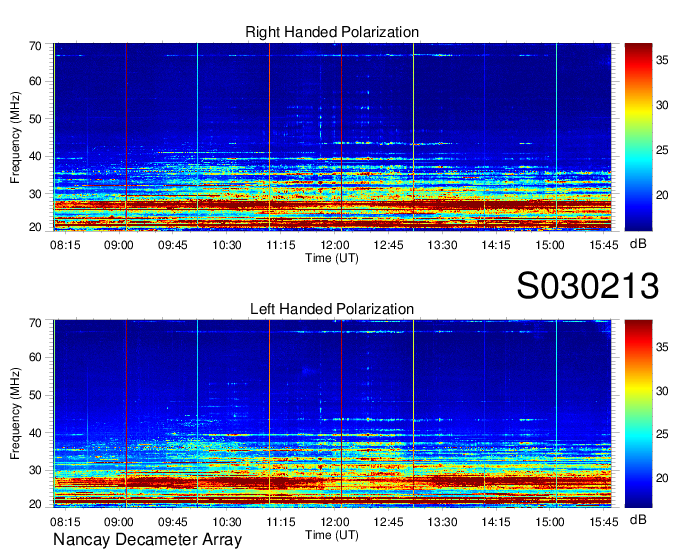The height and width of the screenshot is (552, 680).
Task: Click the dB color bar of Left Handed plot
Action: click(638, 413)
